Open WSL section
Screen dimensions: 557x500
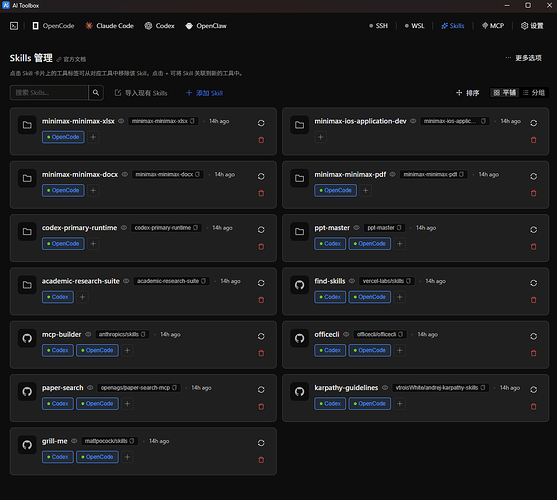[415, 26]
